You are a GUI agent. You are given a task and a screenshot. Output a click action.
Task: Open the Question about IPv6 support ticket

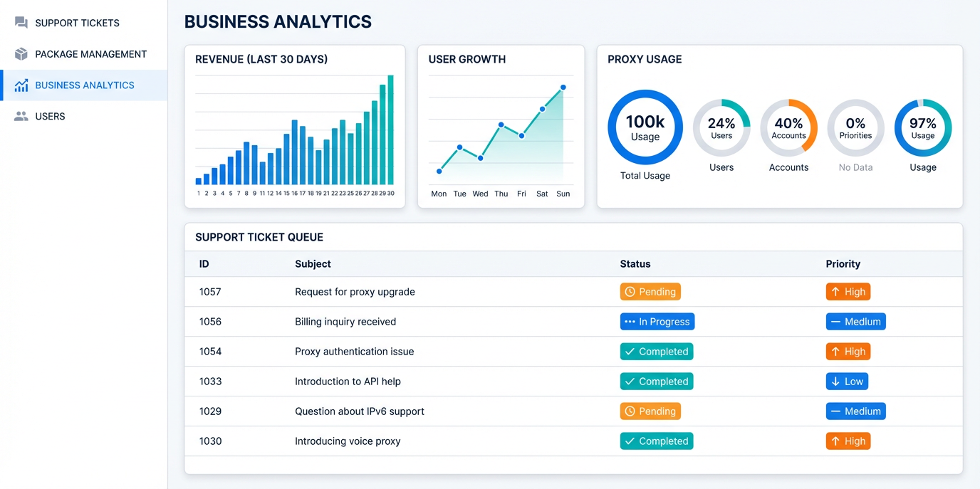point(360,411)
